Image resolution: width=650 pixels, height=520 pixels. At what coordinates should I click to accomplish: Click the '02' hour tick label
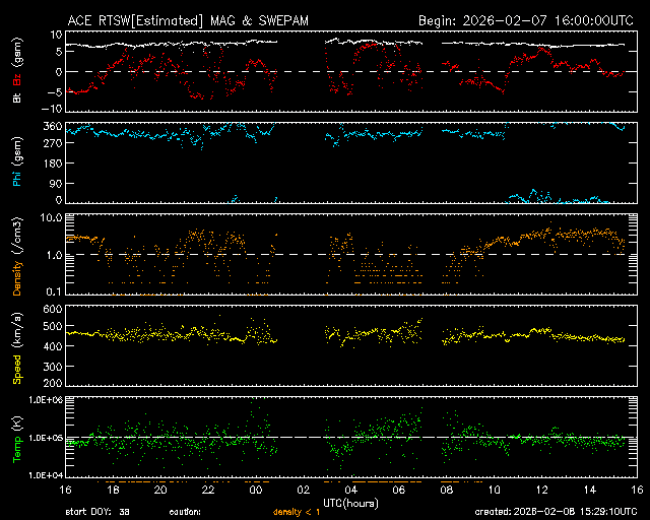tap(303, 490)
